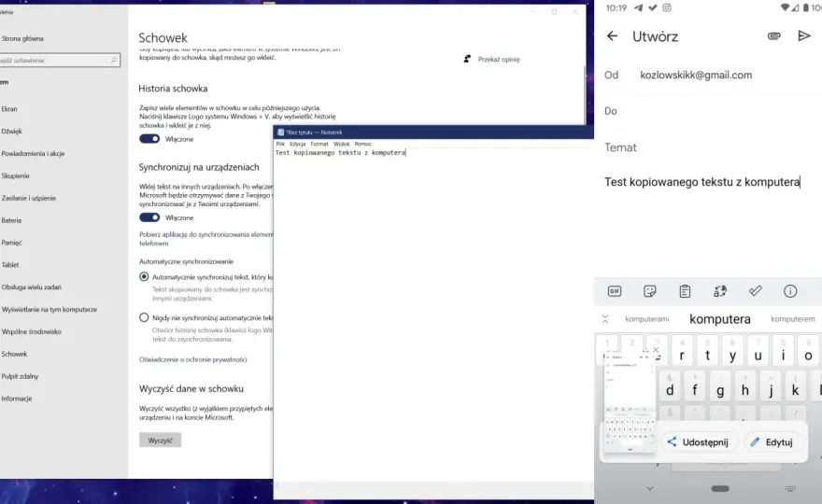Choose suggestion 'komputera'

point(720,319)
